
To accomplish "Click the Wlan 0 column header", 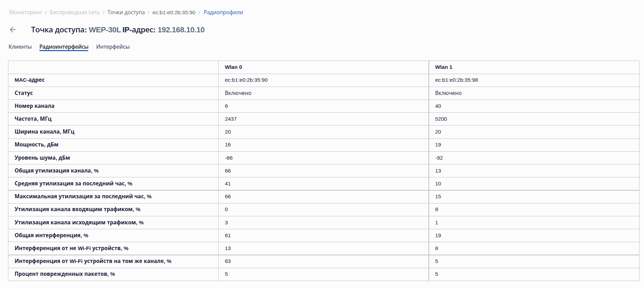I will tap(233, 67).
